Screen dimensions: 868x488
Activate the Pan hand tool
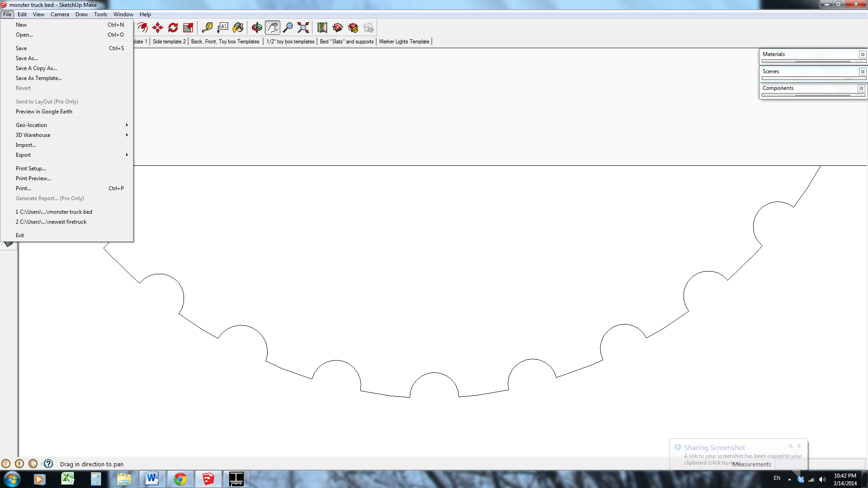(273, 28)
